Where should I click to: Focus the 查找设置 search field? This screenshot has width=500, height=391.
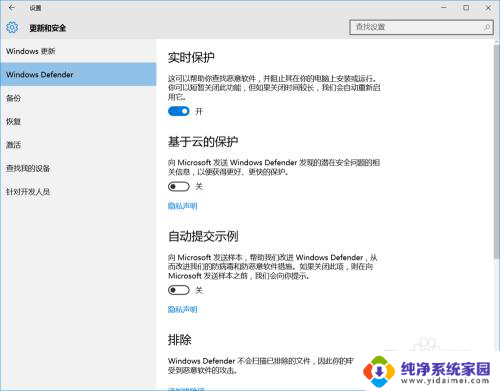tap(421, 27)
